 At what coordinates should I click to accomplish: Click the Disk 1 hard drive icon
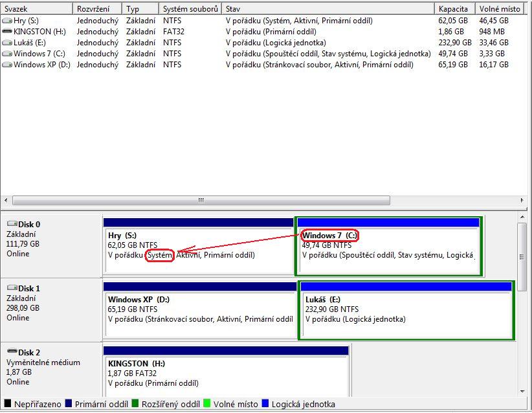(12, 287)
